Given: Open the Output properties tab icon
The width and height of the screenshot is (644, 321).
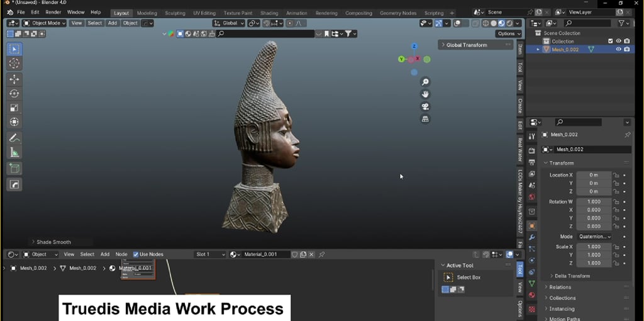Looking at the screenshot, I should [532, 162].
